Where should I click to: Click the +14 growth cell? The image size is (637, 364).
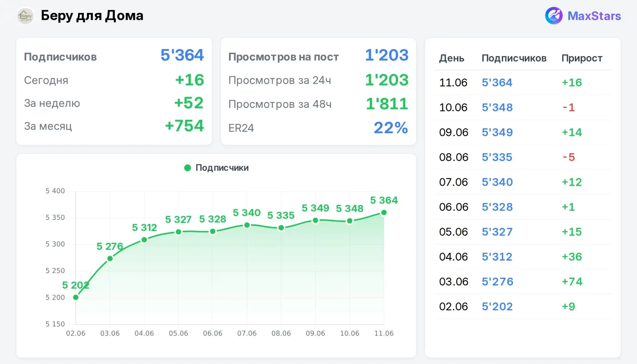pos(572,132)
